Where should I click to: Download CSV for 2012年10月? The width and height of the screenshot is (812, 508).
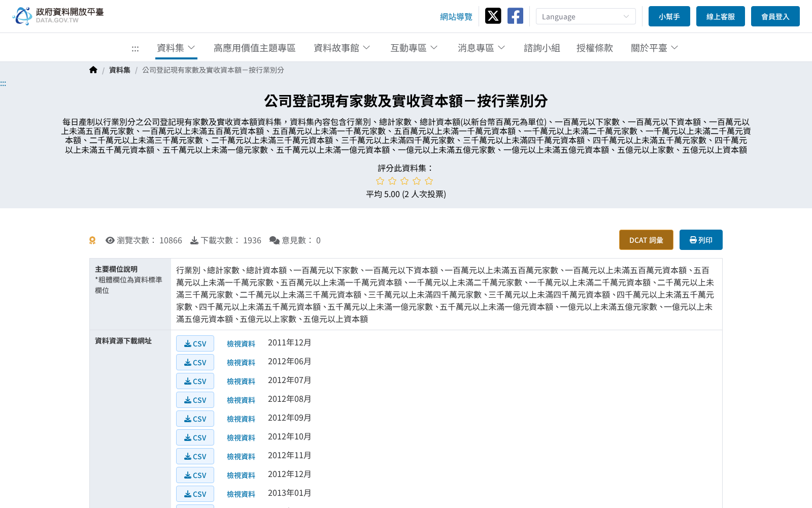(x=195, y=437)
